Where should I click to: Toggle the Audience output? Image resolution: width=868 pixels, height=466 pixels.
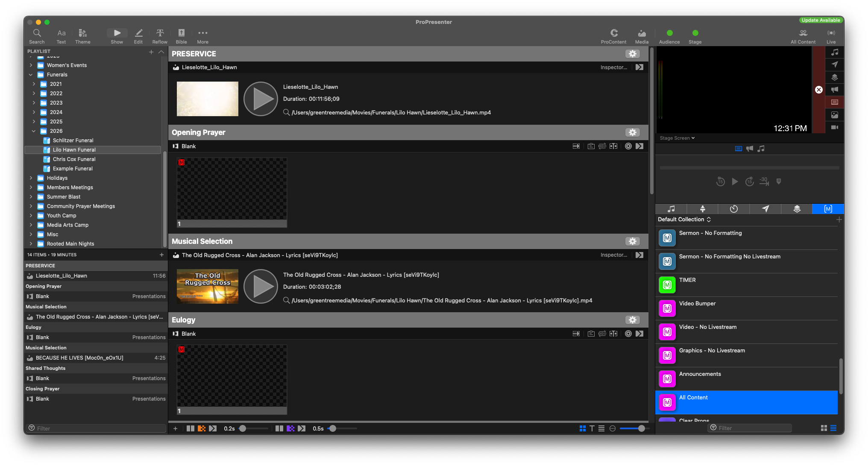tap(669, 36)
